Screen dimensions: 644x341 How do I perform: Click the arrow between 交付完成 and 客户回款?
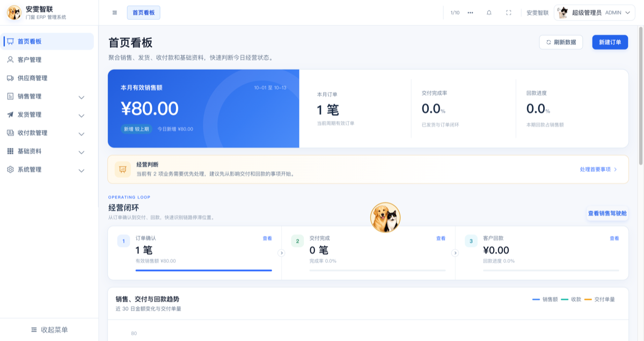click(x=455, y=253)
